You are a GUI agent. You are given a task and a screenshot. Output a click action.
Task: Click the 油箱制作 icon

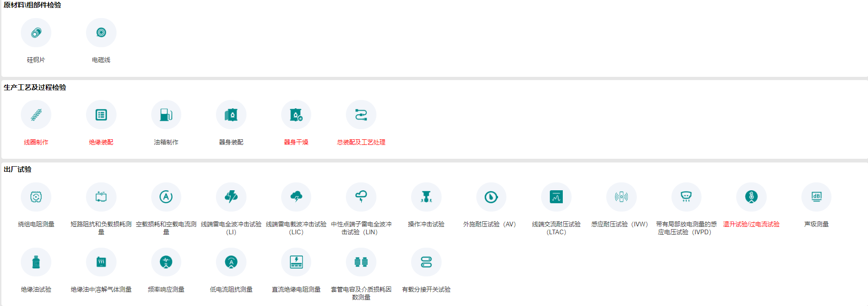click(166, 115)
